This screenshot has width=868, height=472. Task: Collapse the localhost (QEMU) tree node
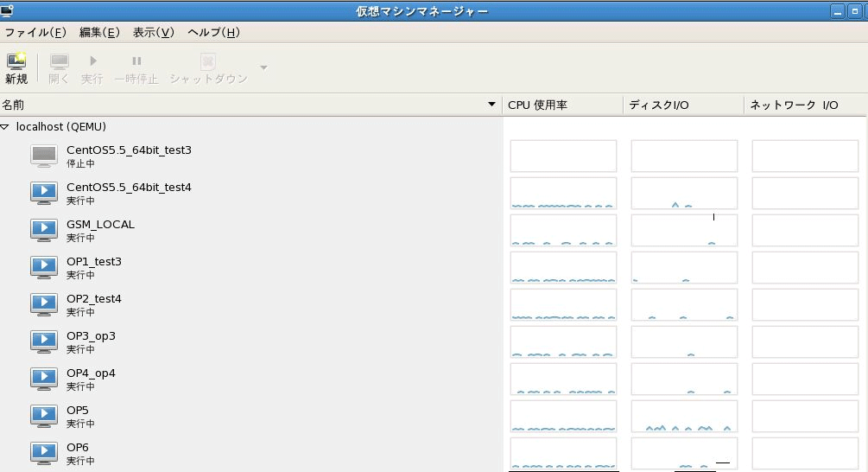coord(6,127)
